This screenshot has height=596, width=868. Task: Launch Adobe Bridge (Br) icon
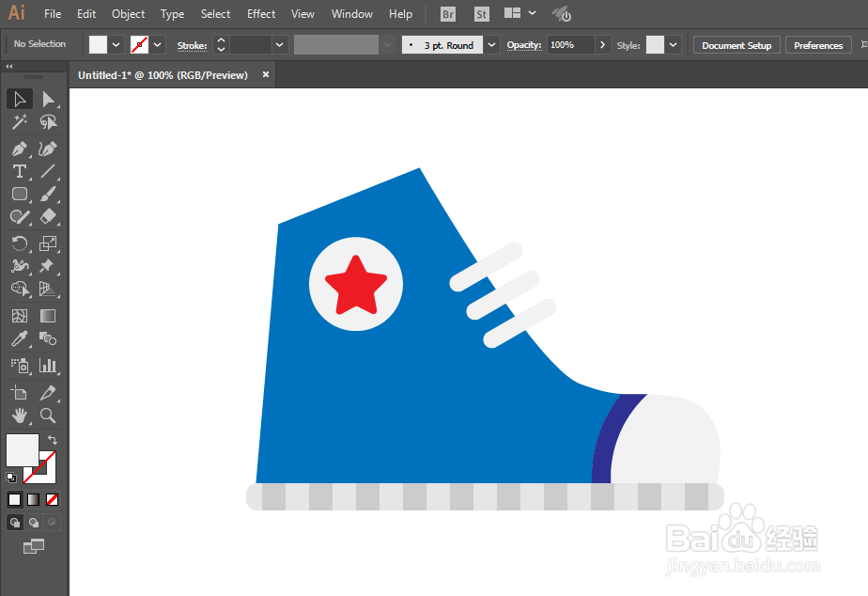(448, 14)
